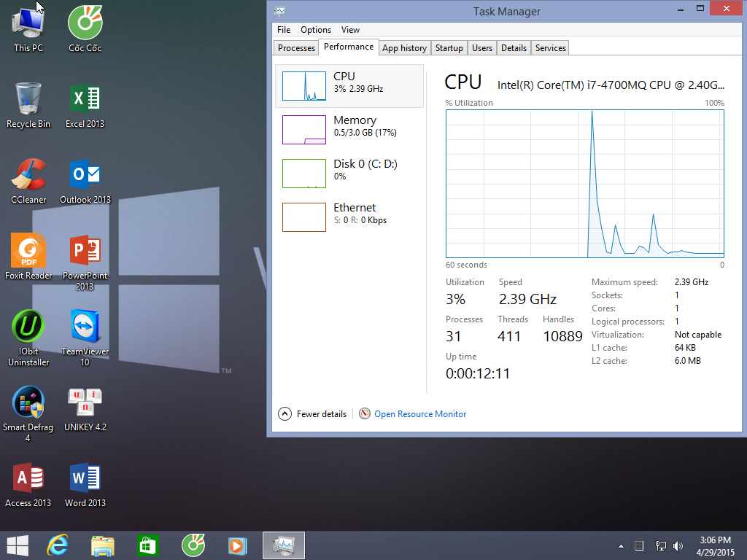
Task: Open the View menu in Task Manager
Action: pos(350,30)
